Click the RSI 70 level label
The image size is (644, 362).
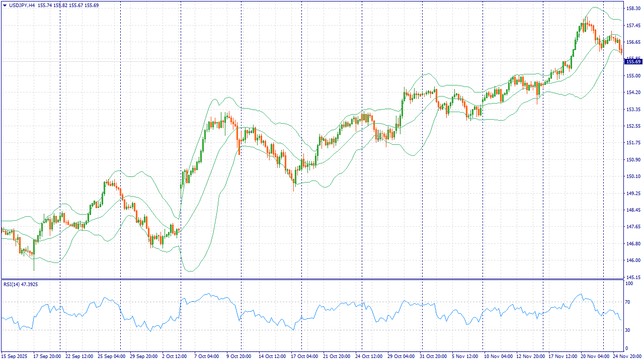click(x=627, y=302)
